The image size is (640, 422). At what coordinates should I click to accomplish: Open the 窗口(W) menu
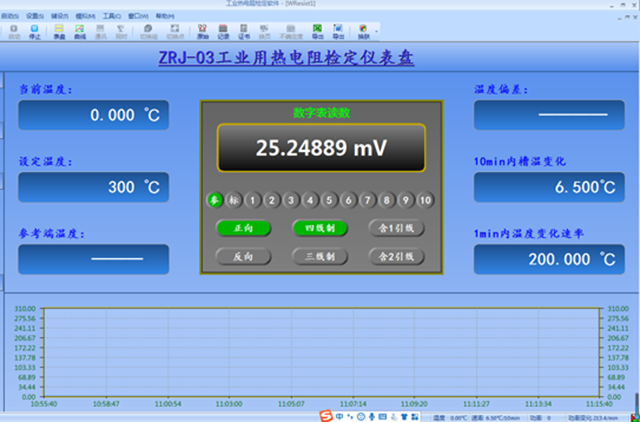click(x=138, y=16)
